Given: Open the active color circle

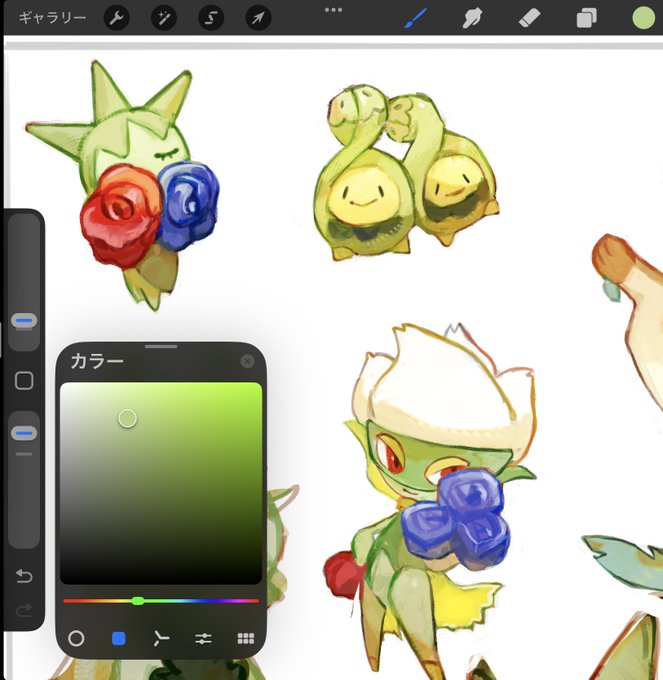Looking at the screenshot, I should point(643,18).
